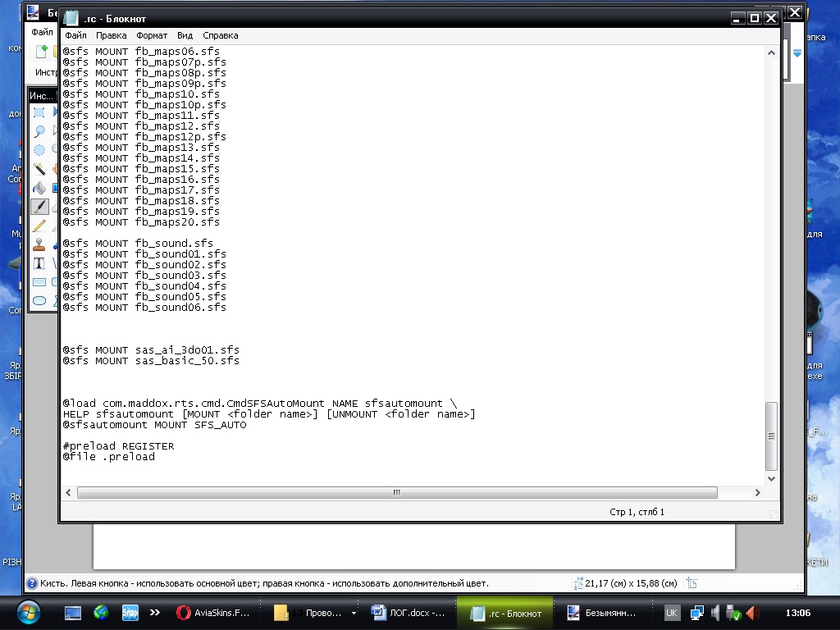Click the network monitors tray icon
Viewport: 840px width, 630px height.
(696, 613)
